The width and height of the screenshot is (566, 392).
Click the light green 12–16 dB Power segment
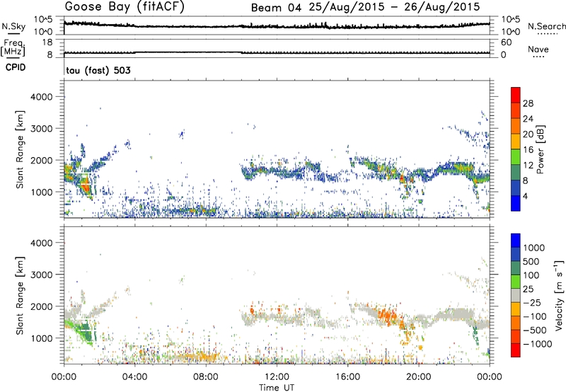(516, 157)
